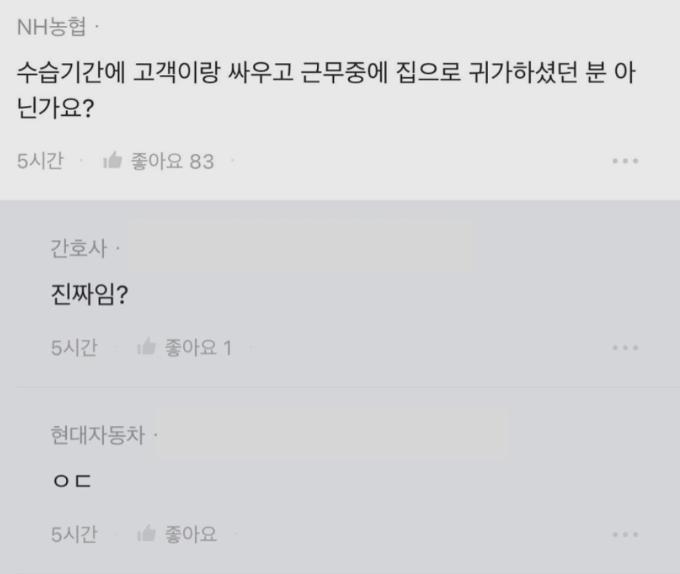
Task: Open three-dot menu on 간호사 reply
Action: tap(625, 348)
